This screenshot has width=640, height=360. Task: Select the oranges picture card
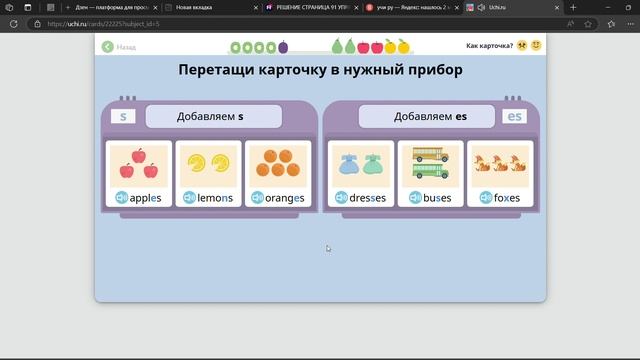278,173
